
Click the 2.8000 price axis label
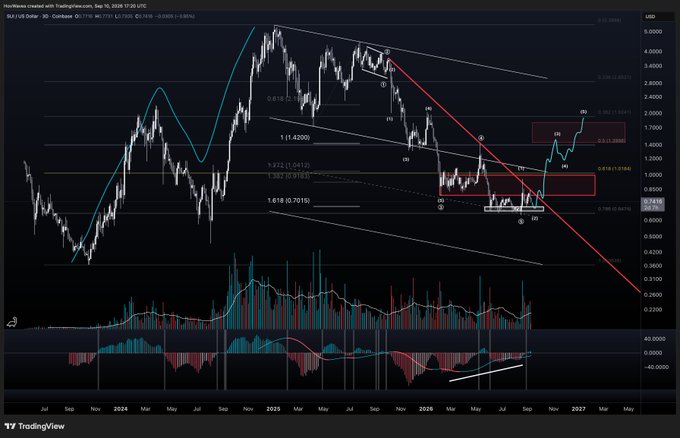point(653,83)
